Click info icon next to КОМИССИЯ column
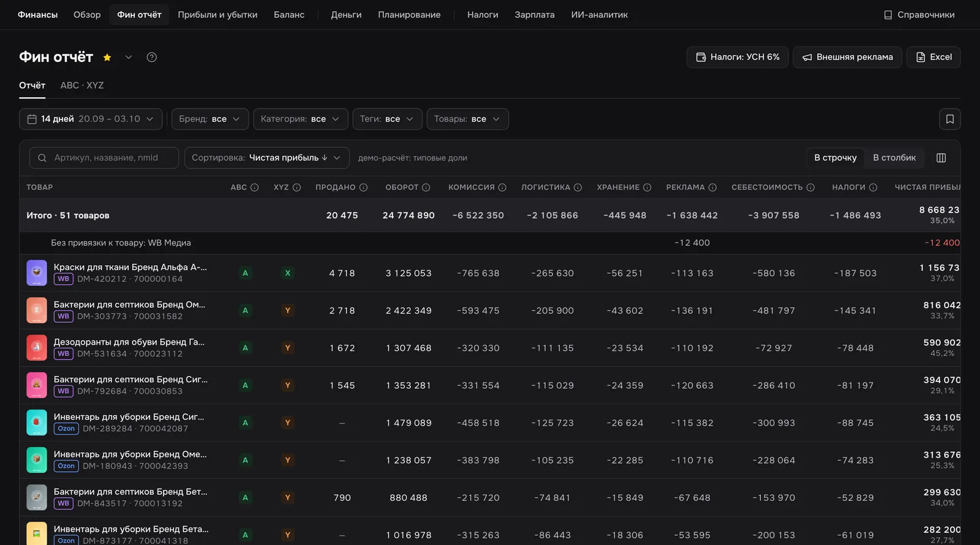980x545 pixels. 502,187
